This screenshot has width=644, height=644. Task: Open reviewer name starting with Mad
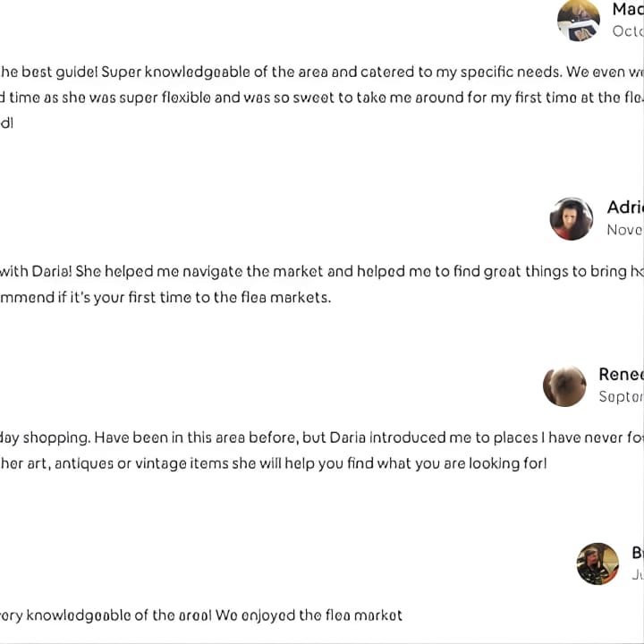tap(628, 9)
